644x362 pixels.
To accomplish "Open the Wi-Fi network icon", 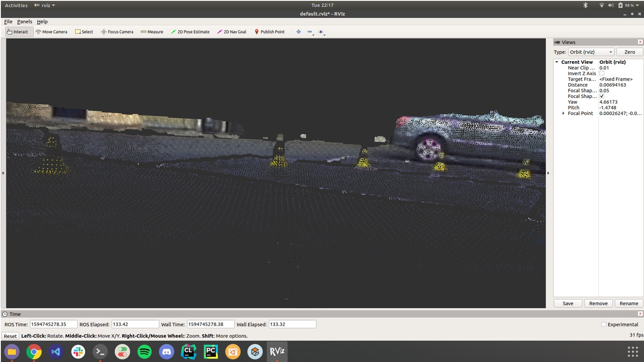I will point(601,5).
